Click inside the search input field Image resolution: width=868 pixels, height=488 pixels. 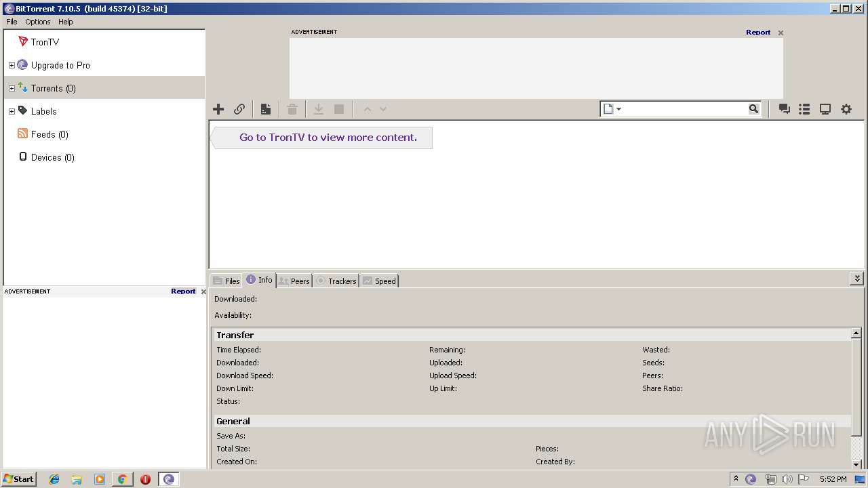tap(685, 108)
